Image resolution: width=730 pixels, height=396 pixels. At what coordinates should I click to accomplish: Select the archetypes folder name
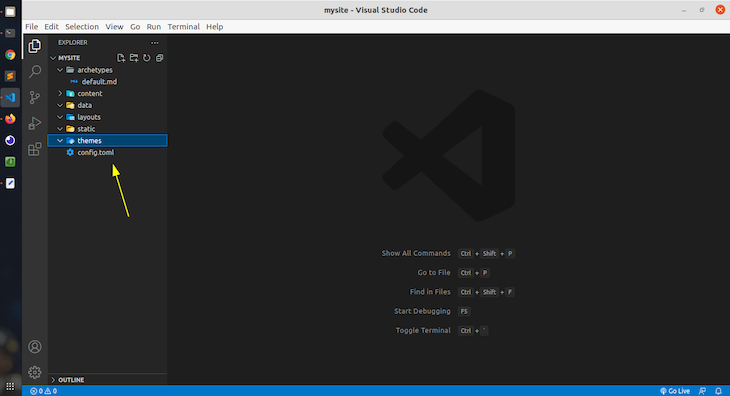click(x=95, y=70)
